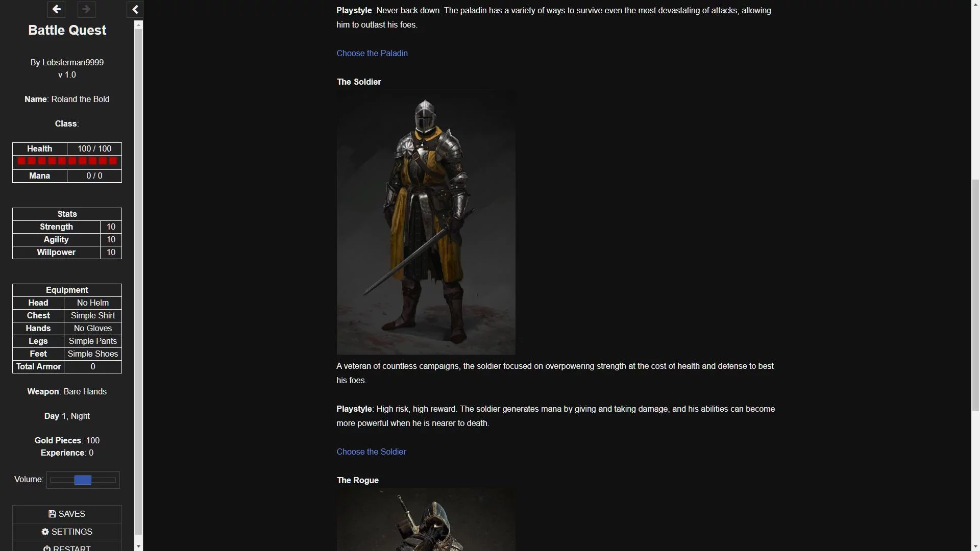The image size is (980, 551).
Task: Collapse the sidebar with the chevron toggle
Action: (135, 9)
